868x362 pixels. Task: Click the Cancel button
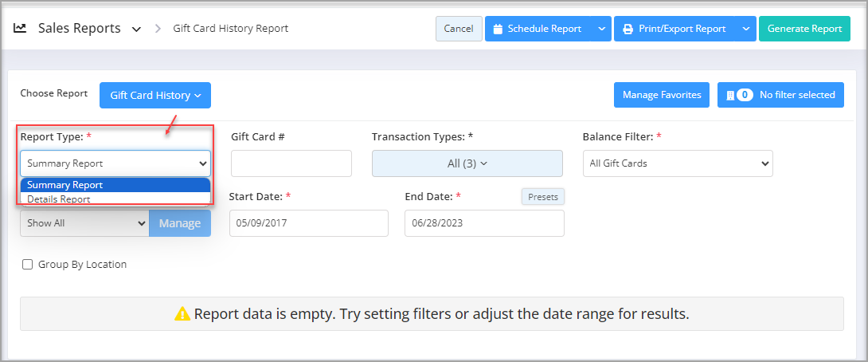[x=459, y=28]
